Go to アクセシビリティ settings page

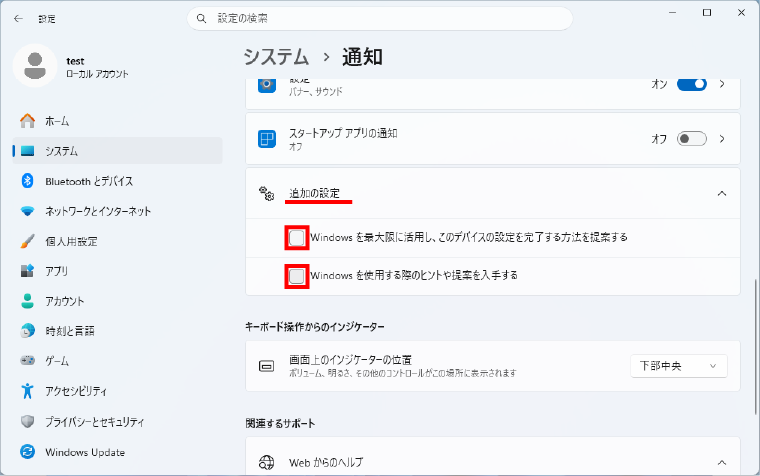click(x=117, y=391)
